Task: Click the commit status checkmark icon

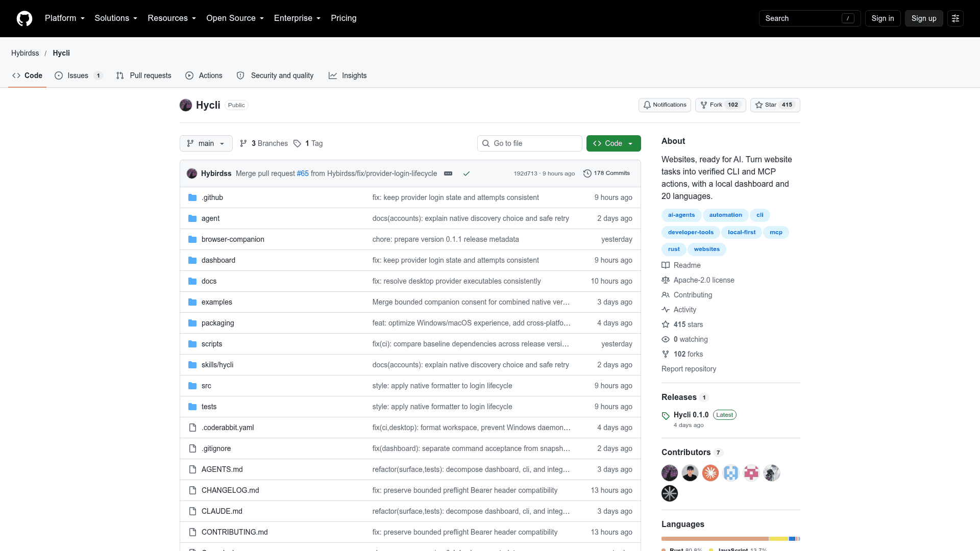Action: (466, 173)
